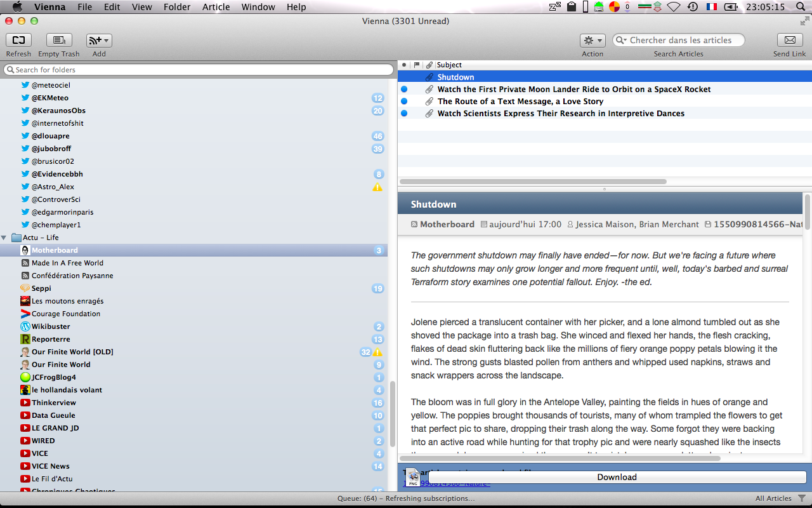812x508 pixels.
Task: Open the Folder menu
Action: coord(177,7)
